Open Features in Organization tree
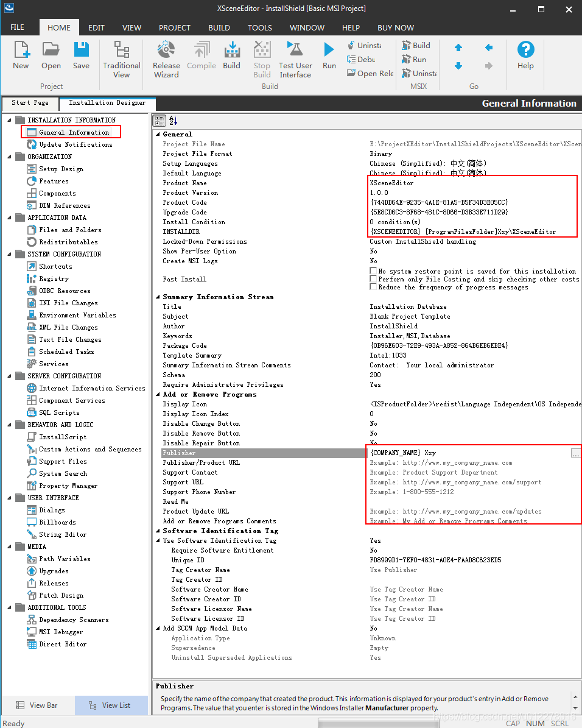 pyautogui.click(x=54, y=181)
